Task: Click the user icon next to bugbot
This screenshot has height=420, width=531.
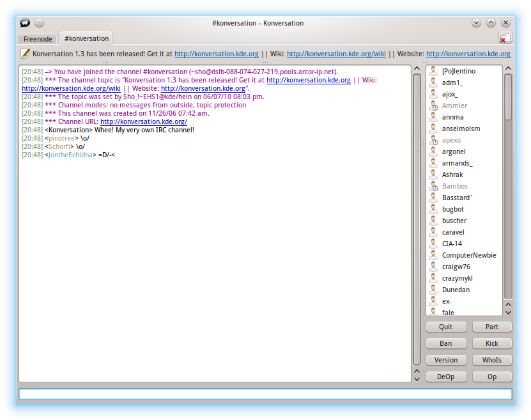Action: point(433,209)
